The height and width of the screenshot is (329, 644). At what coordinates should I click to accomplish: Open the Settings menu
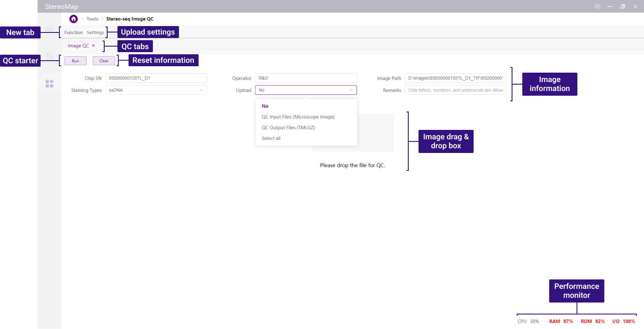(x=95, y=32)
